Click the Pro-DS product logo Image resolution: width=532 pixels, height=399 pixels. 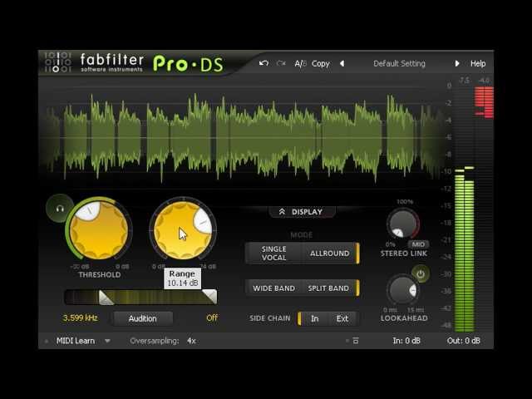pos(189,64)
